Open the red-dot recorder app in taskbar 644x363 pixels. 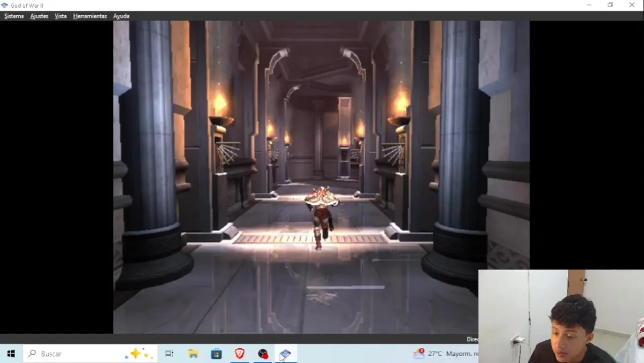[263, 354]
